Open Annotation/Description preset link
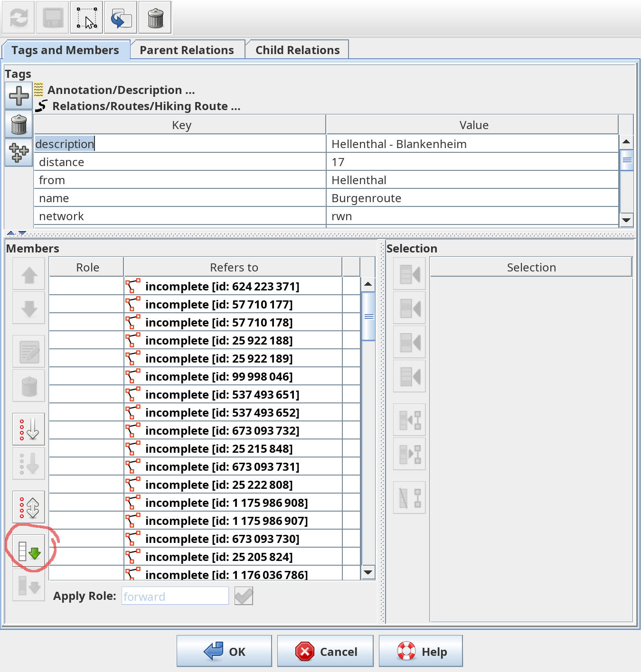 click(121, 90)
